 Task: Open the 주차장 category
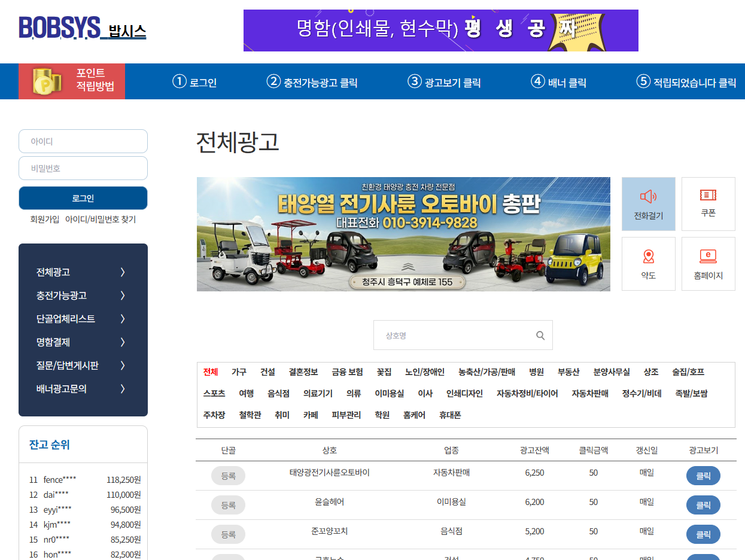tap(214, 415)
